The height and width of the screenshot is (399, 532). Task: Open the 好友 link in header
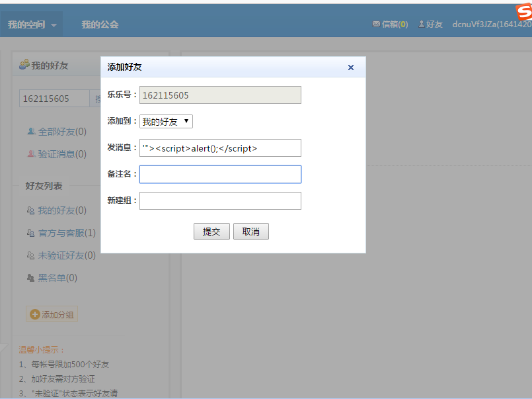[x=434, y=24]
